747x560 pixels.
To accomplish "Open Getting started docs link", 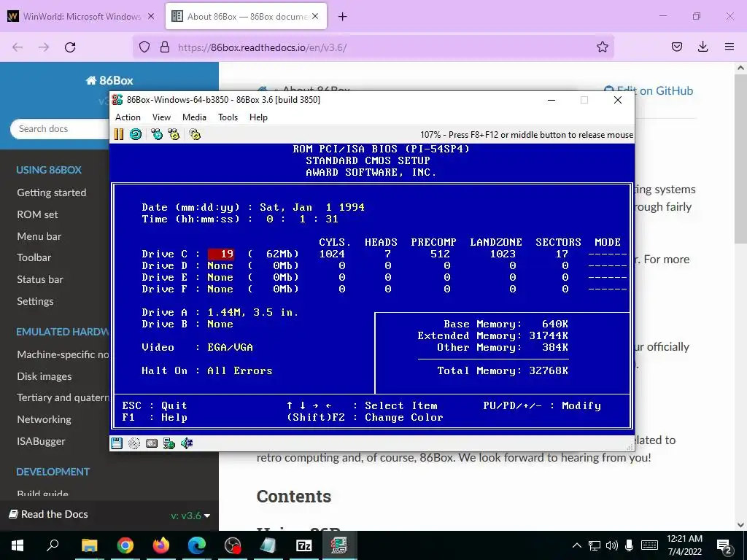I will tap(52, 192).
